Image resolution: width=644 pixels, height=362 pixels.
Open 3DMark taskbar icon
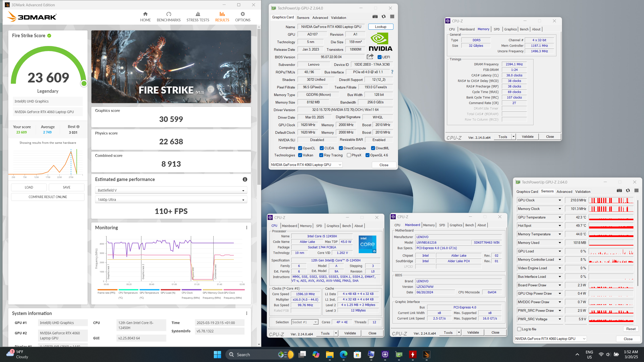pyautogui.click(x=426, y=354)
